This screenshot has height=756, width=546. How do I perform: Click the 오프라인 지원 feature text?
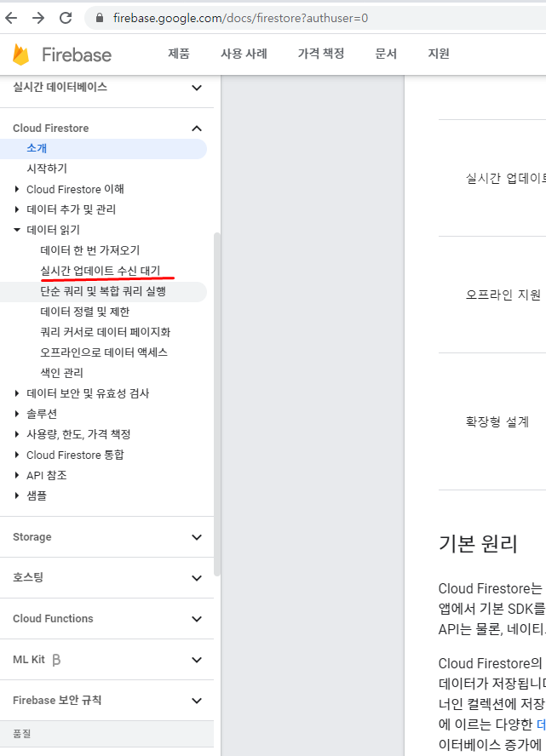[x=503, y=295]
